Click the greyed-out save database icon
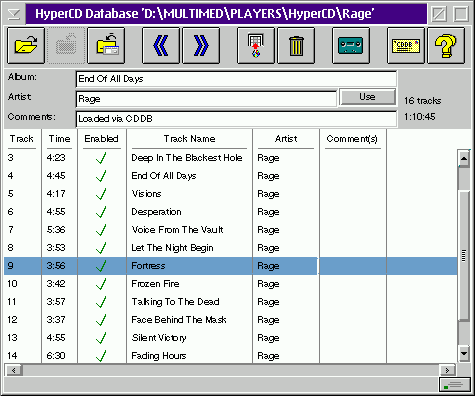 point(66,46)
